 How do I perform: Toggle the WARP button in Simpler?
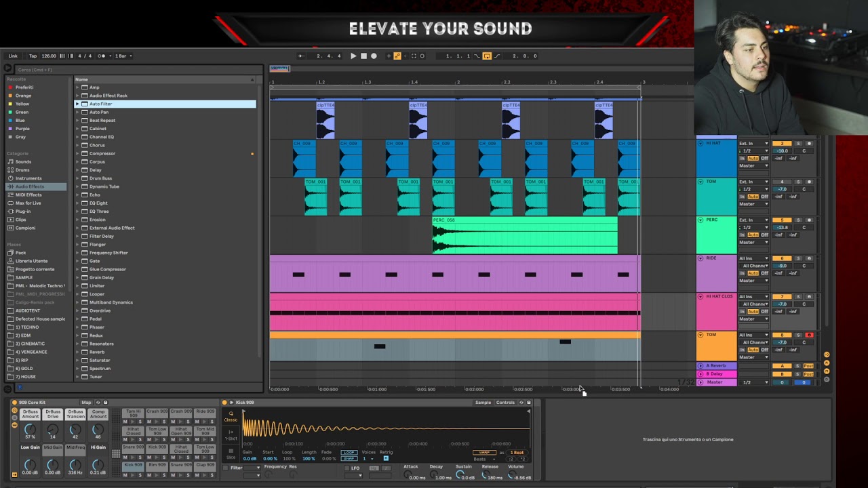[x=484, y=452]
